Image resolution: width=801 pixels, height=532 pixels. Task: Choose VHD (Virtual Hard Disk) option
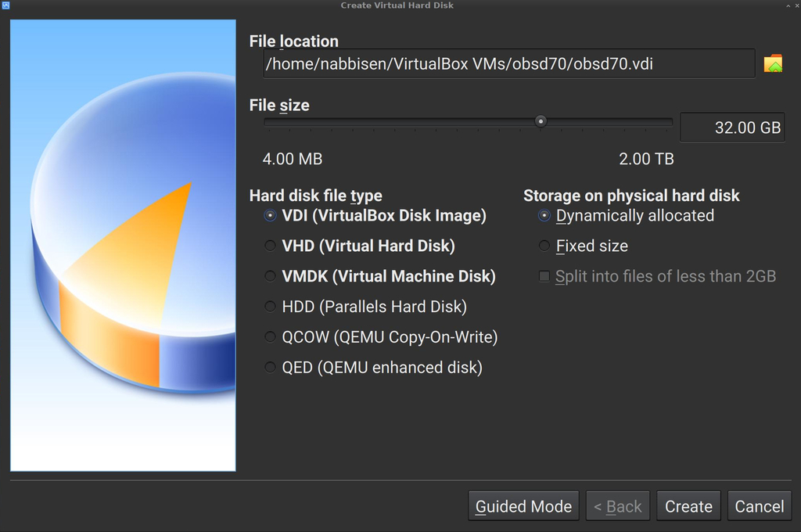[359, 246]
